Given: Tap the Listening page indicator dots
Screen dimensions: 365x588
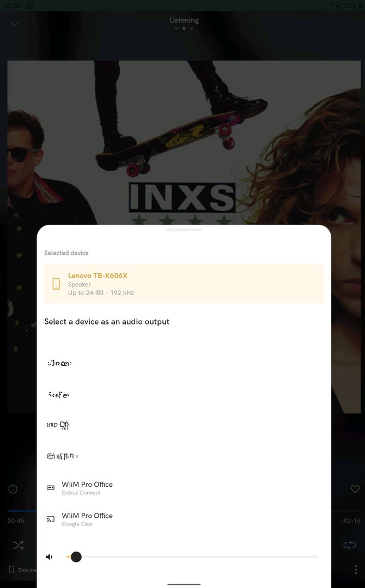Looking at the screenshot, I should (184, 28).
